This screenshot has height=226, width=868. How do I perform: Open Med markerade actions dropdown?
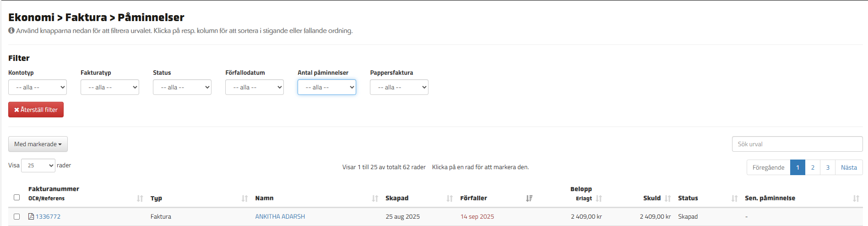(x=38, y=144)
